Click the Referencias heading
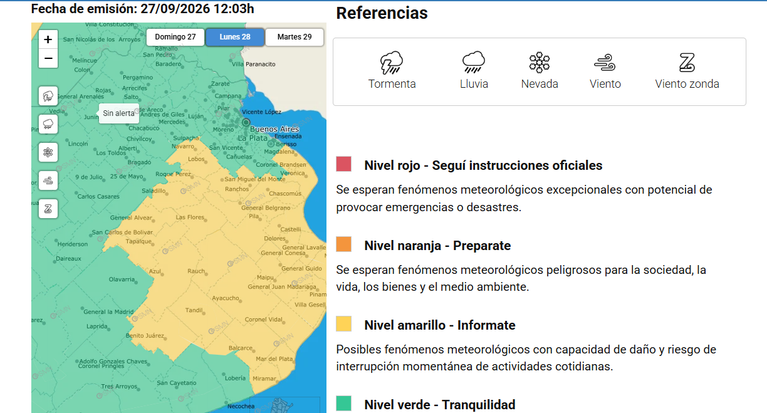767x413 pixels. (x=382, y=13)
